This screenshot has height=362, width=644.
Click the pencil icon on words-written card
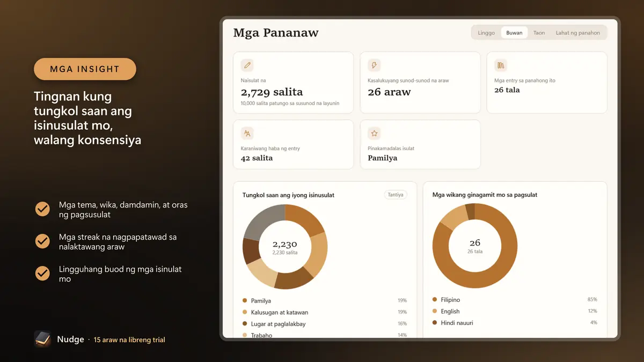tap(247, 65)
